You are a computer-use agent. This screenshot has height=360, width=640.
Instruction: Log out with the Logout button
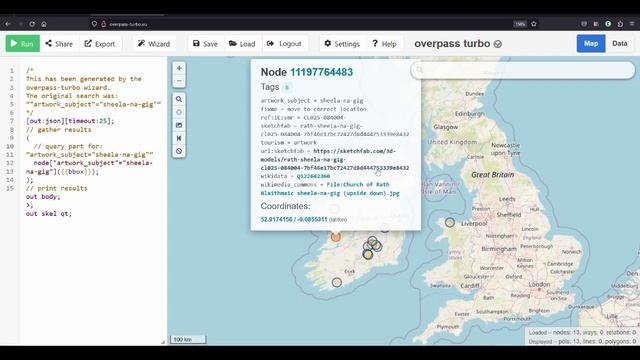(284, 44)
